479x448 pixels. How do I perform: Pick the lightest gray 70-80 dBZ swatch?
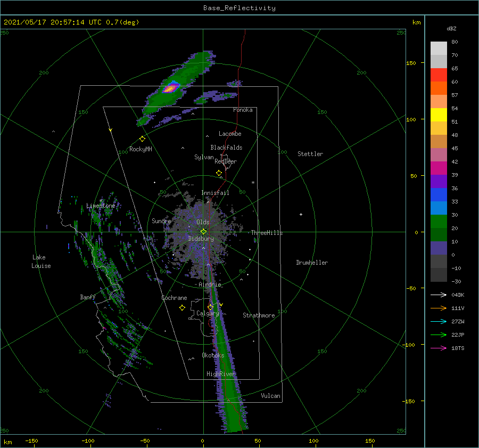[439, 48]
